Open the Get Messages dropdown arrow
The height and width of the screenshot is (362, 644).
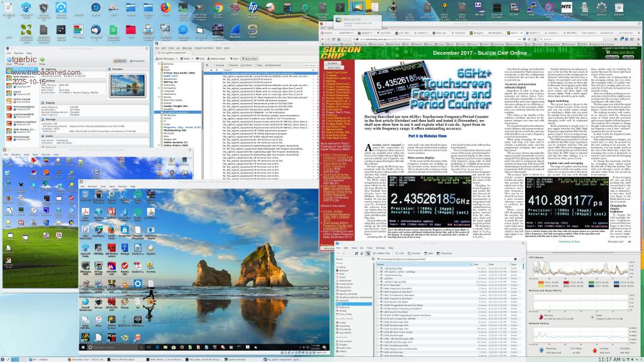pos(177,58)
